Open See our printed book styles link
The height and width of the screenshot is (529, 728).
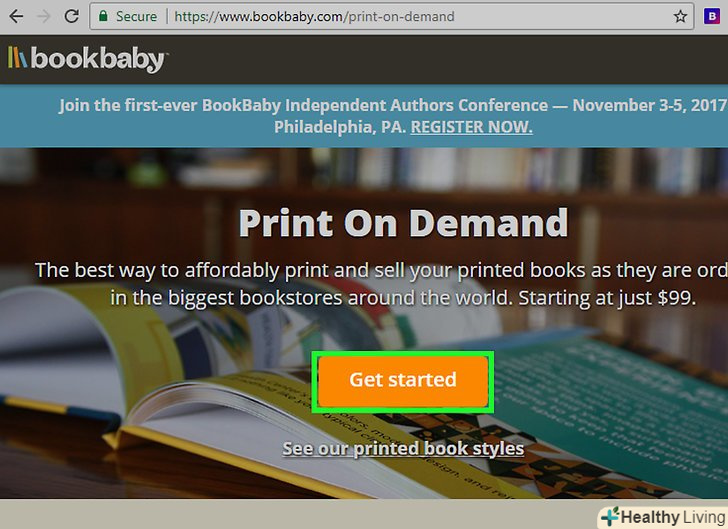click(403, 449)
